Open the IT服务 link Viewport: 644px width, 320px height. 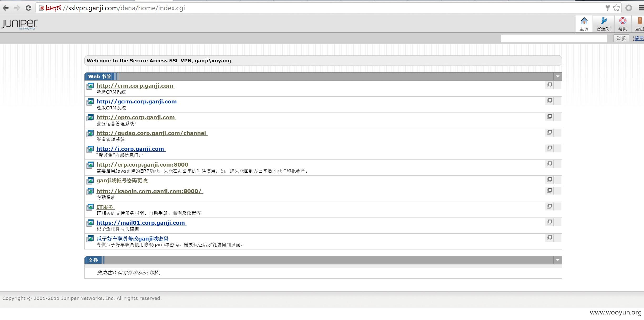105,207
